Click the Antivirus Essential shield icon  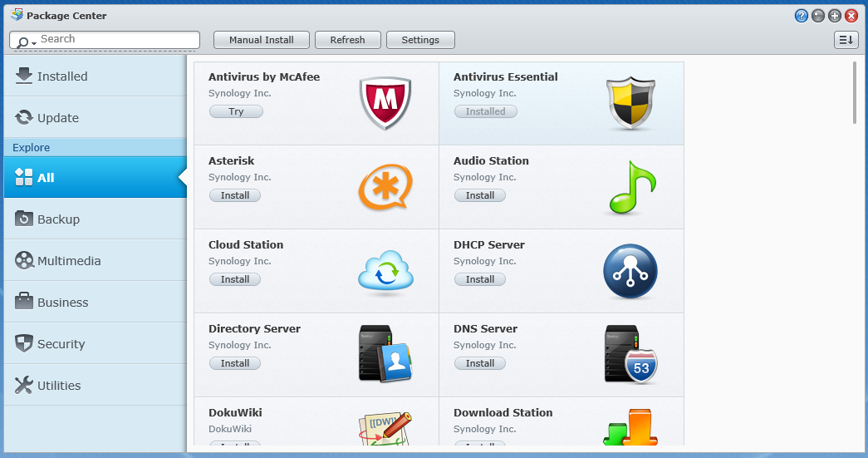pyautogui.click(x=630, y=104)
